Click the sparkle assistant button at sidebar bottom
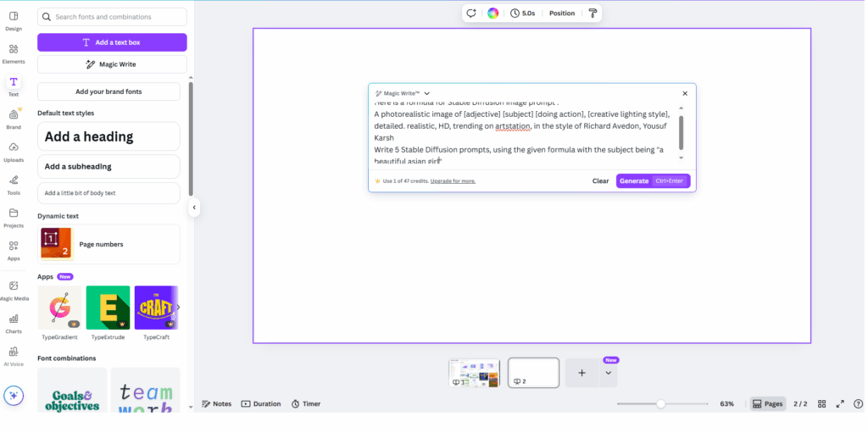868x433 pixels. 14,396
